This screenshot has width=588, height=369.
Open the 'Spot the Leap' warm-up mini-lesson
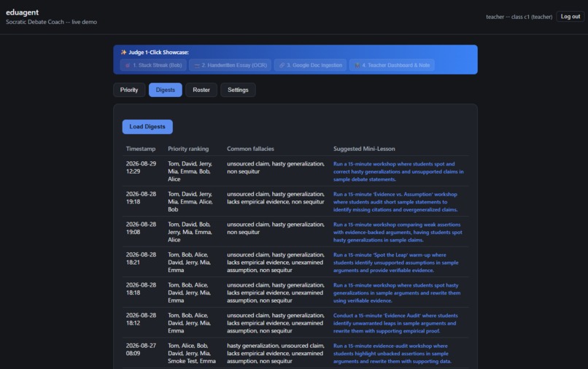click(x=395, y=263)
